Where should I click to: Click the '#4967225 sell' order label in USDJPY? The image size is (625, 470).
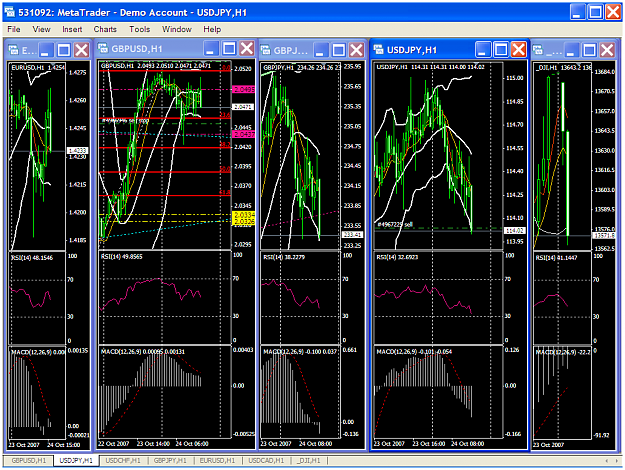pos(395,224)
